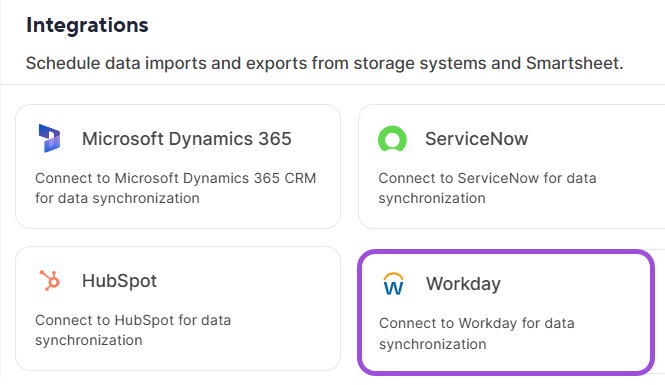
Task: Select the Workday integration card
Action: (506, 312)
